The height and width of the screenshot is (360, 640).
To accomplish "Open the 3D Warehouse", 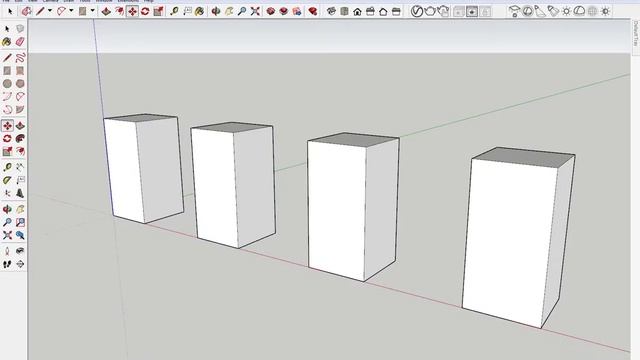I will [x=271, y=11].
